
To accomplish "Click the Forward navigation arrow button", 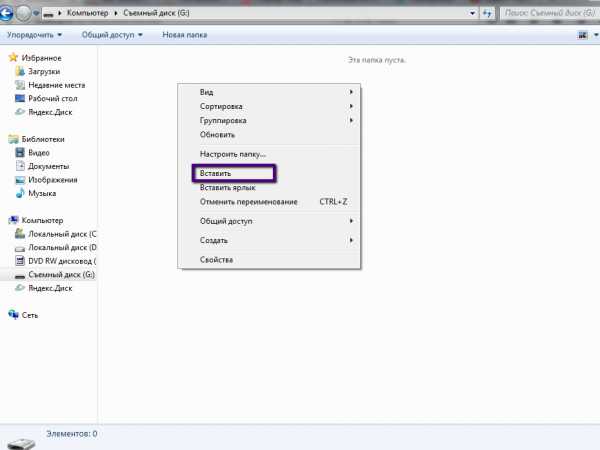I will tap(23, 13).
